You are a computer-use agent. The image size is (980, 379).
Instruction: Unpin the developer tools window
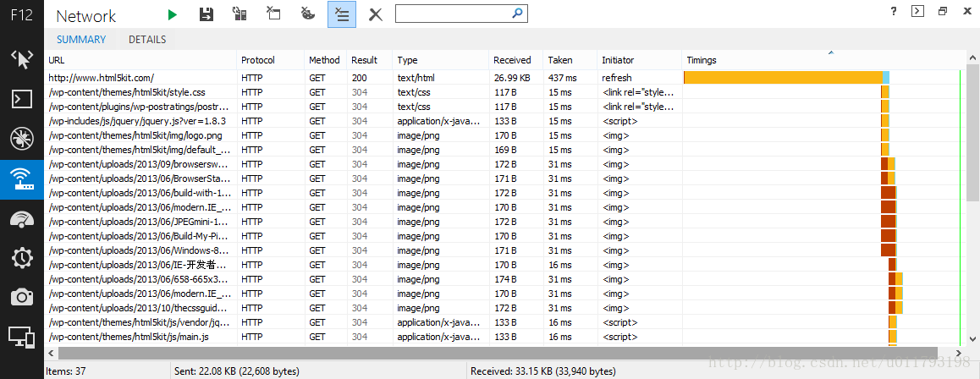[x=943, y=11]
